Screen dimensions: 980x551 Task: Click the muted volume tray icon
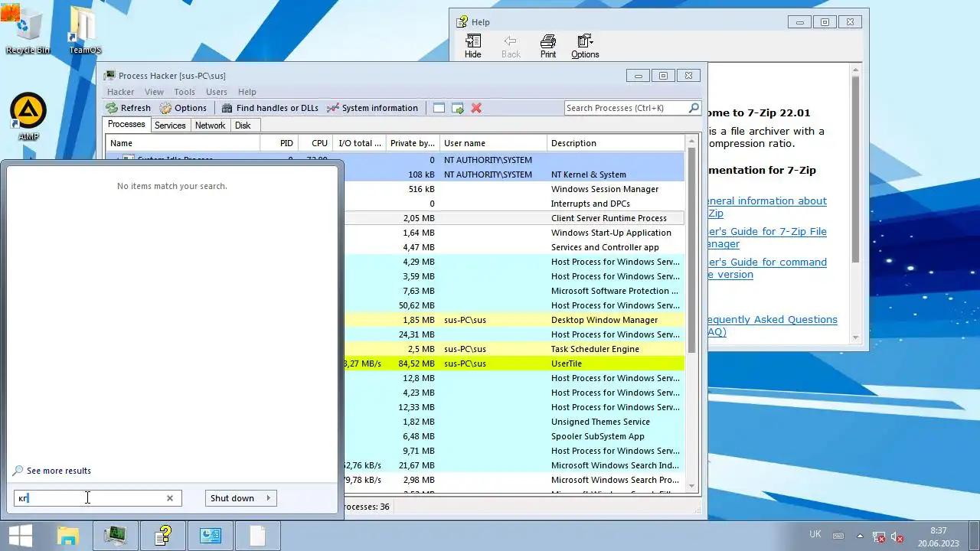tap(897, 537)
